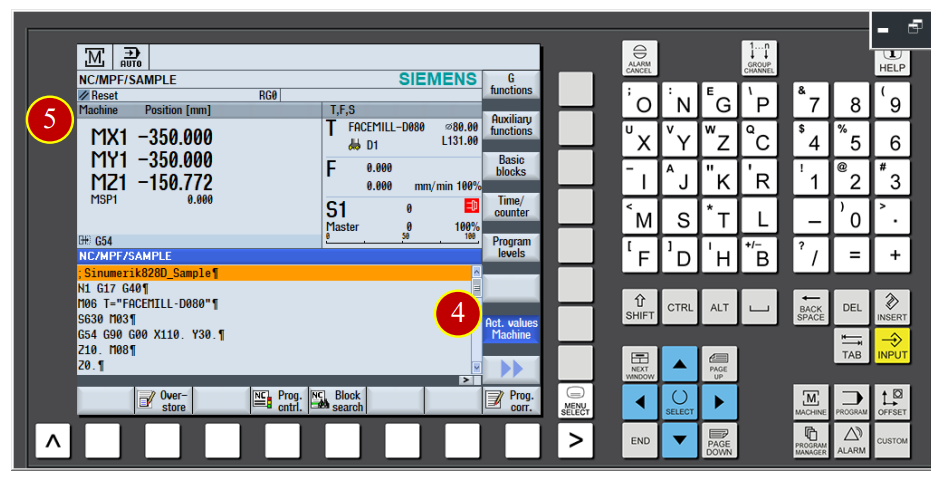Click the TAB key
Viewport: 931px width, 480px height.
point(851,346)
